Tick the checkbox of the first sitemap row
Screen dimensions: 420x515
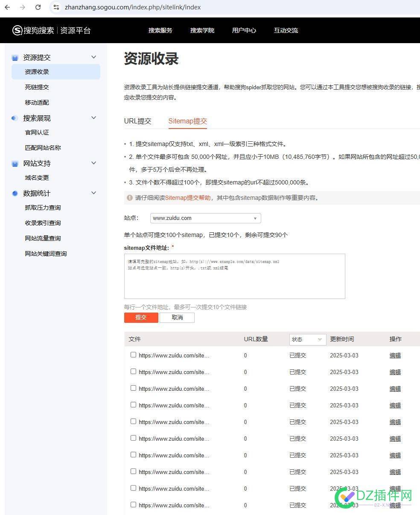133,355
